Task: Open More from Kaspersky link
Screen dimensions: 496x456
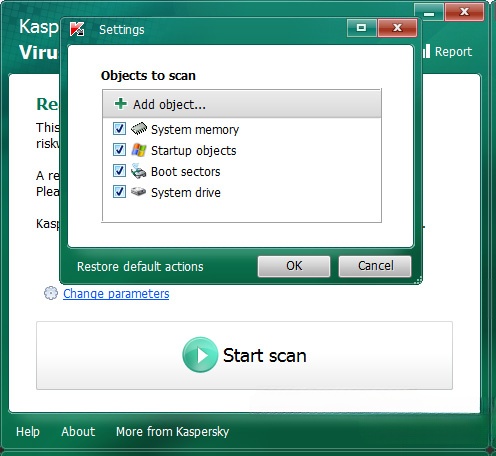Action: tap(172, 432)
